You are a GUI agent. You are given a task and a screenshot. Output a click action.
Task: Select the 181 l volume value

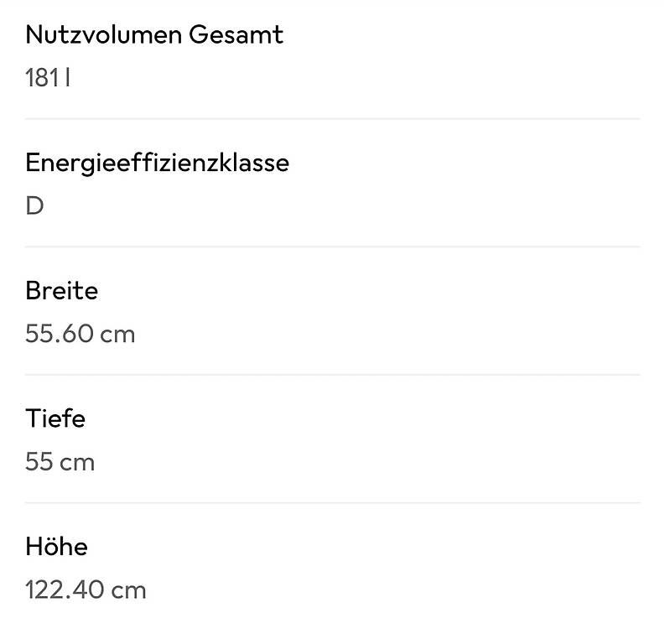pyautogui.click(x=48, y=78)
